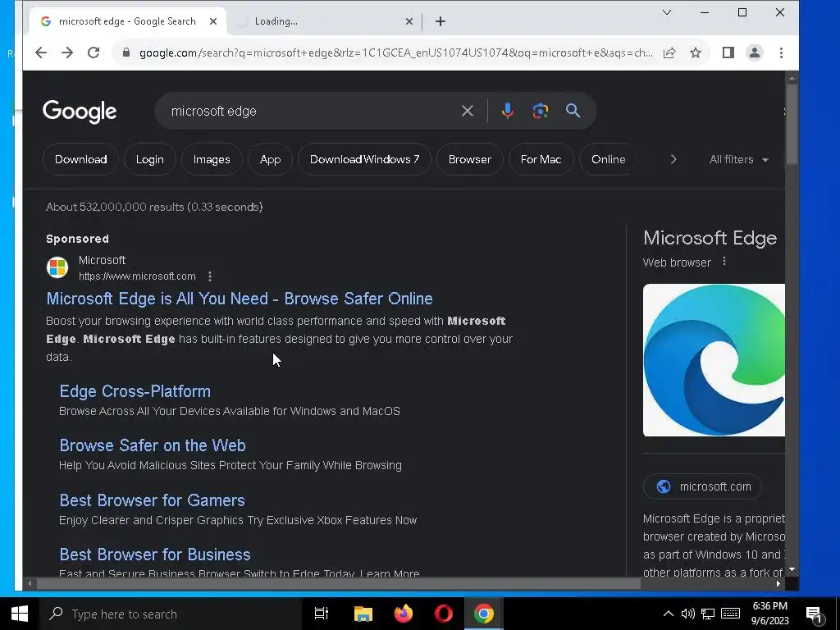Open the All filters dropdown
Image resolution: width=840 pixels, height=630 pixels.
coord(739,159)
